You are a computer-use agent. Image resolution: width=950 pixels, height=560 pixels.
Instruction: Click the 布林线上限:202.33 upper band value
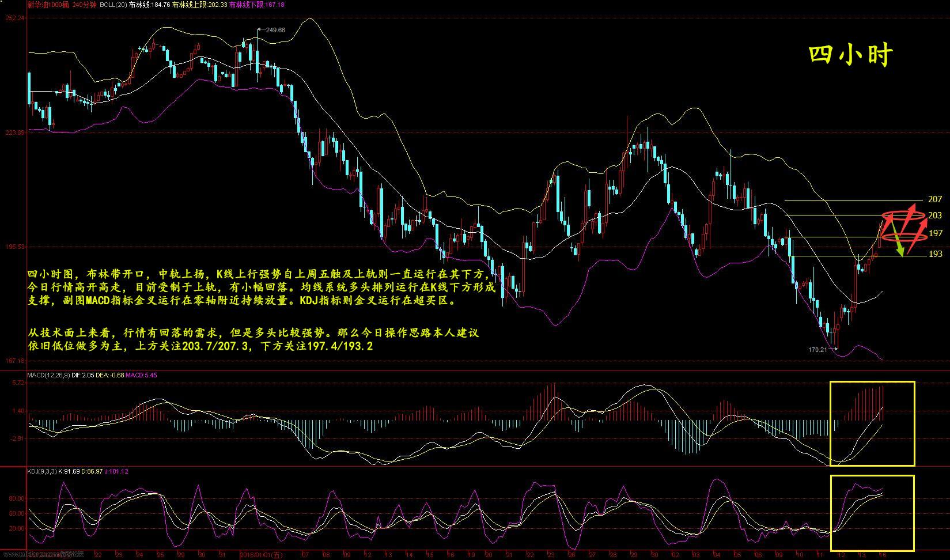199,5
